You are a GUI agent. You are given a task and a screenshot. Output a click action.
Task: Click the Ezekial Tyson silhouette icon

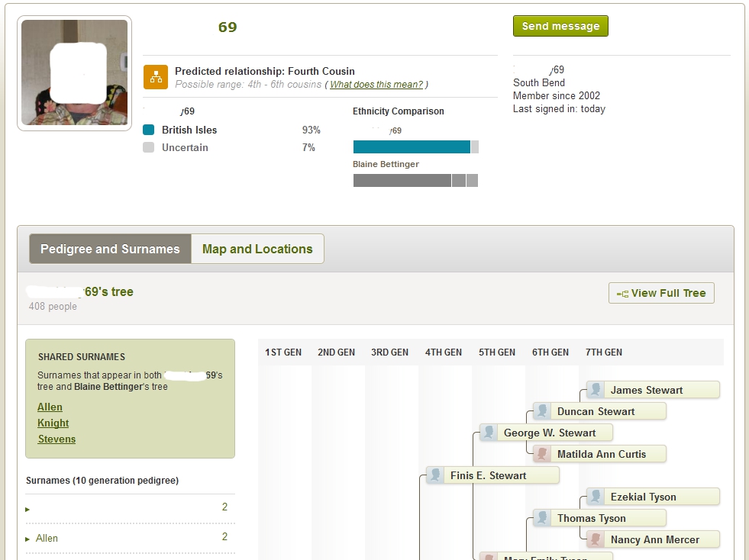596,497
